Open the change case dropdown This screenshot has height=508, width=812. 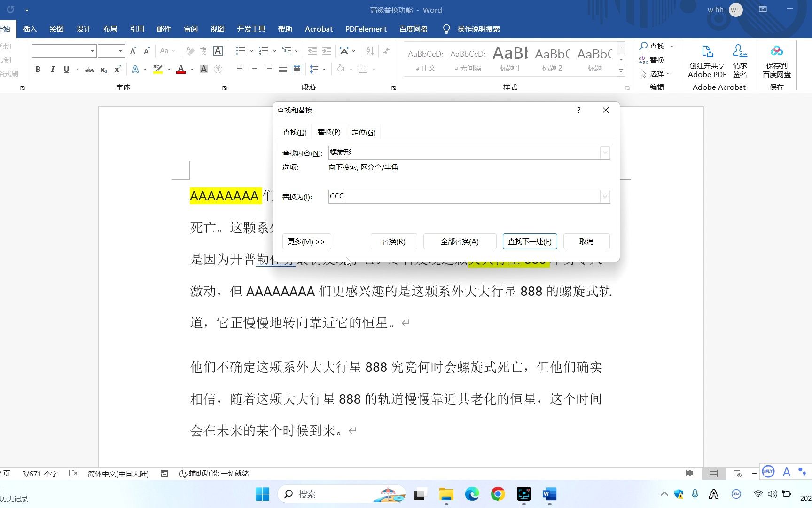[x=167, y=51]
